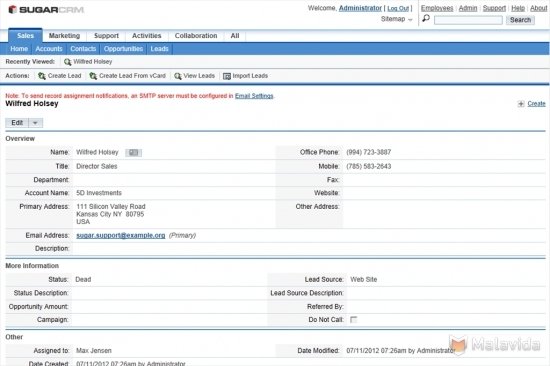Switch to the All tab

click(235, 36)
